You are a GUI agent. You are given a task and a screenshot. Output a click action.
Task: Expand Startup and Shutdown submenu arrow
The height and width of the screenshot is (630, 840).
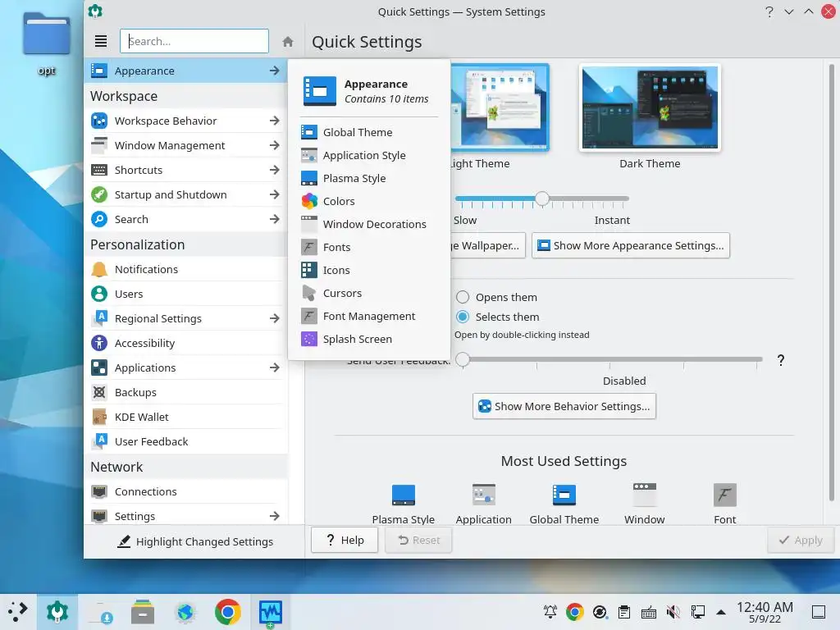274,195
